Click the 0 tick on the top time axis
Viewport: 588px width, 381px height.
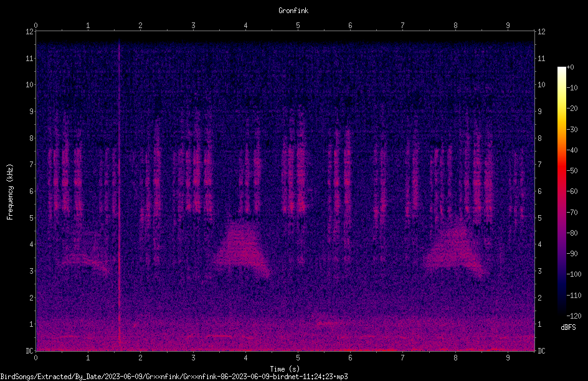coord(36,26)
